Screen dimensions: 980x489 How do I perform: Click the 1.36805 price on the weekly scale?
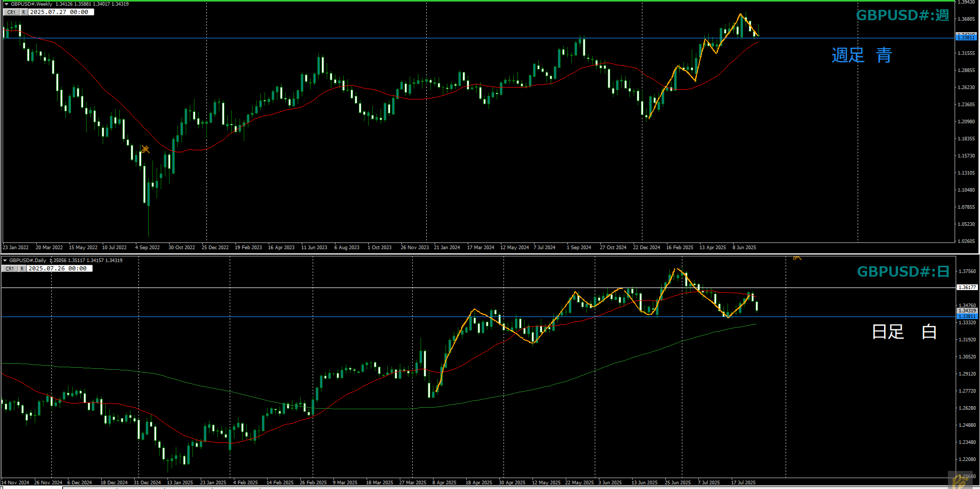click(966, 19)
